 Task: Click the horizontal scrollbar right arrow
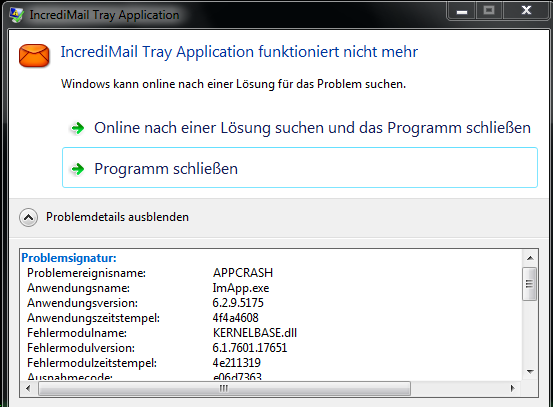point(512,388)
